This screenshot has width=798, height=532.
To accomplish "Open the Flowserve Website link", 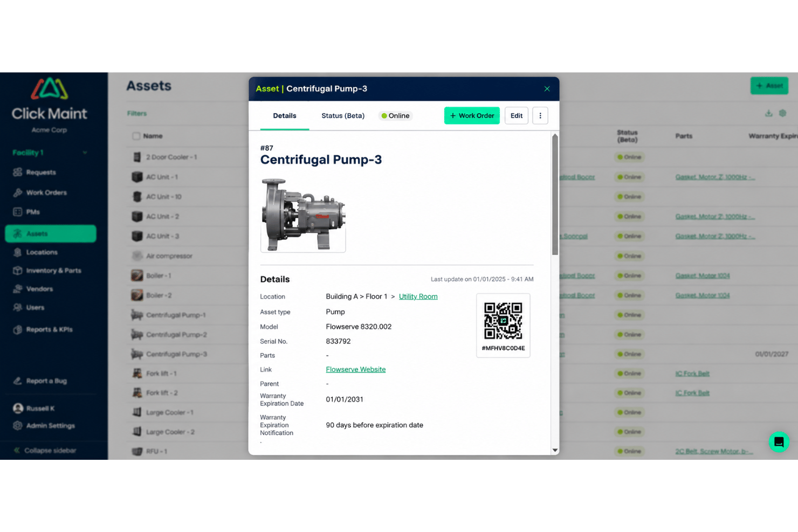I will click(356, 370).
